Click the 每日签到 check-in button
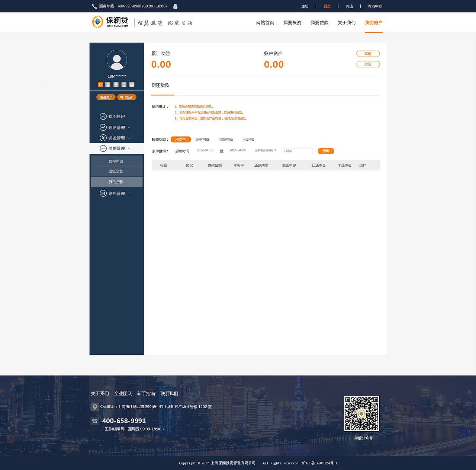The height and width of the screenshot is (470, 476). point(127,97)
